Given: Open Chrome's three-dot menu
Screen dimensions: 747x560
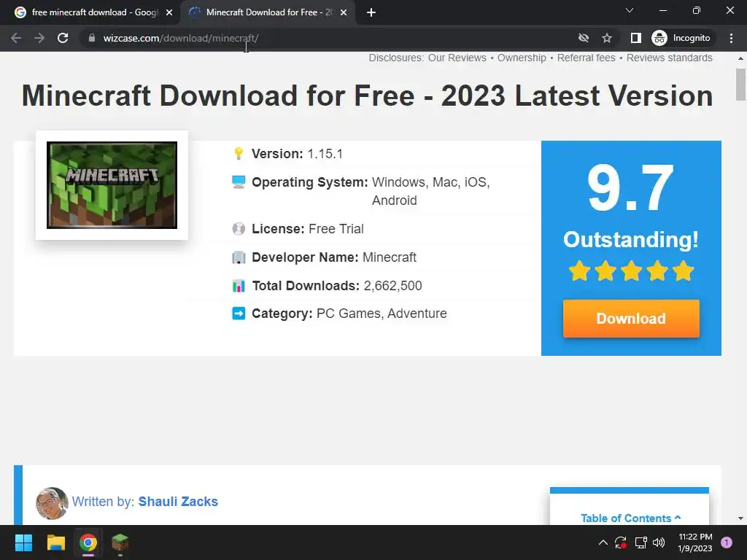Looking at the screenshot, I should click(x=731, y=38).
